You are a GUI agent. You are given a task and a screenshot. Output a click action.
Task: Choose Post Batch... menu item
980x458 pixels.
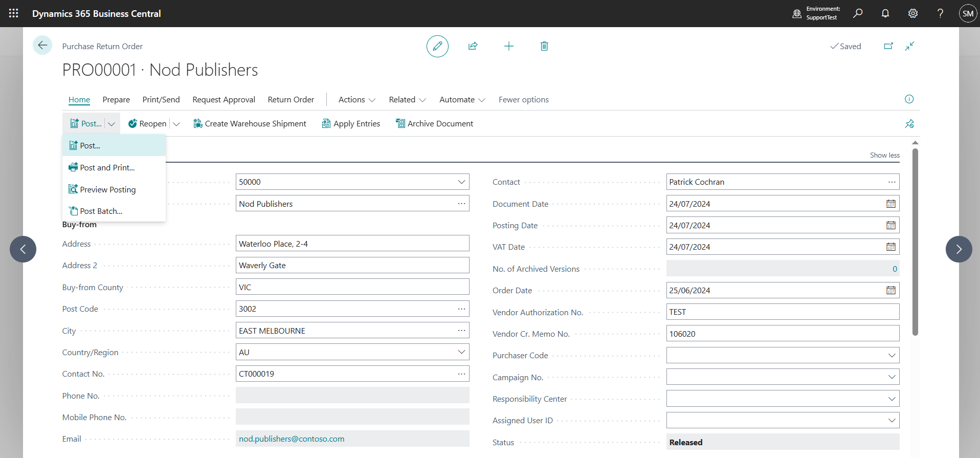pyautogui.click(x=114, y=211)
